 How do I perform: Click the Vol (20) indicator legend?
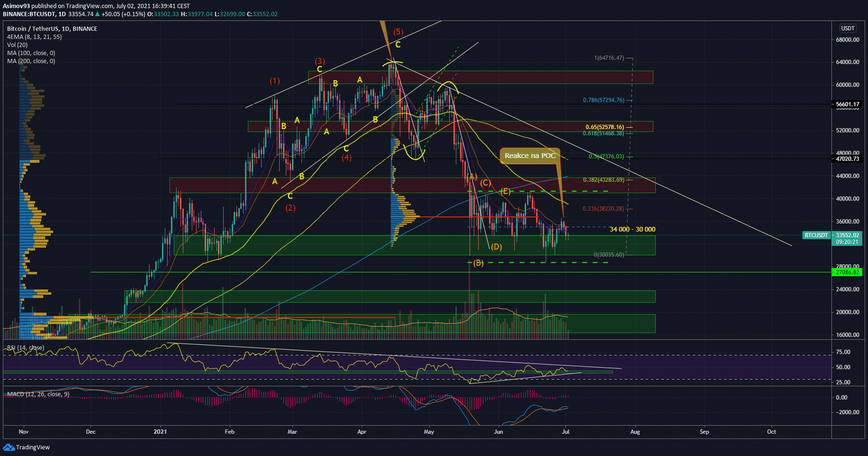17,45
